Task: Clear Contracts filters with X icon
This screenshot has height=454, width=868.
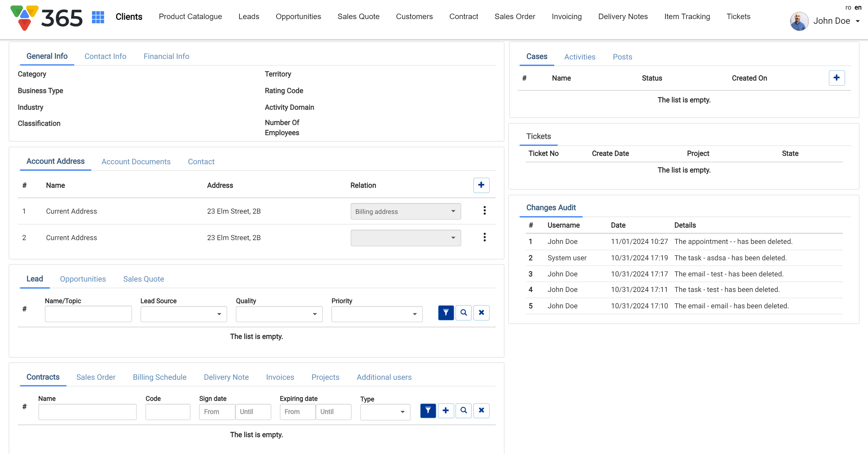Action: (x=481, y=411)
